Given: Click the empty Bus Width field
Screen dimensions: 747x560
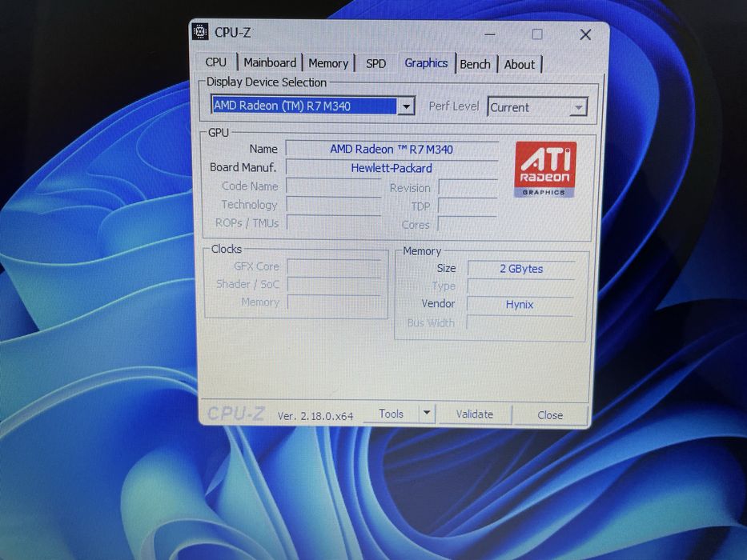Looking at the screenshot, I should 520,322.
